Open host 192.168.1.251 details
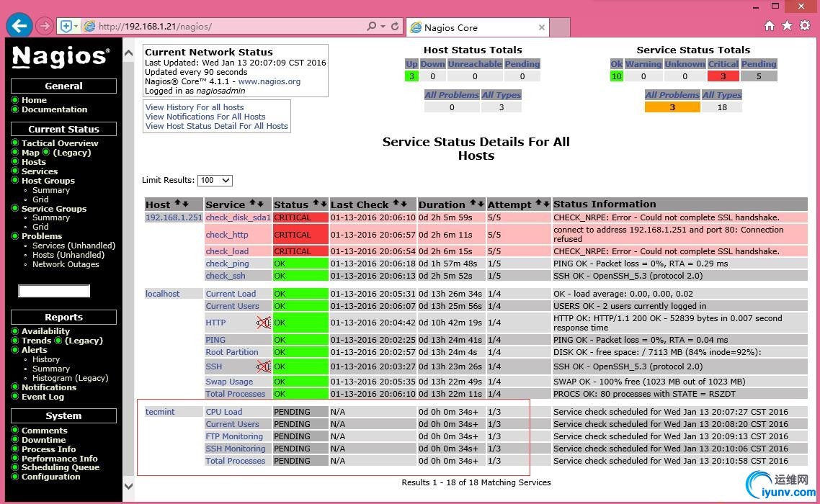 174,217
